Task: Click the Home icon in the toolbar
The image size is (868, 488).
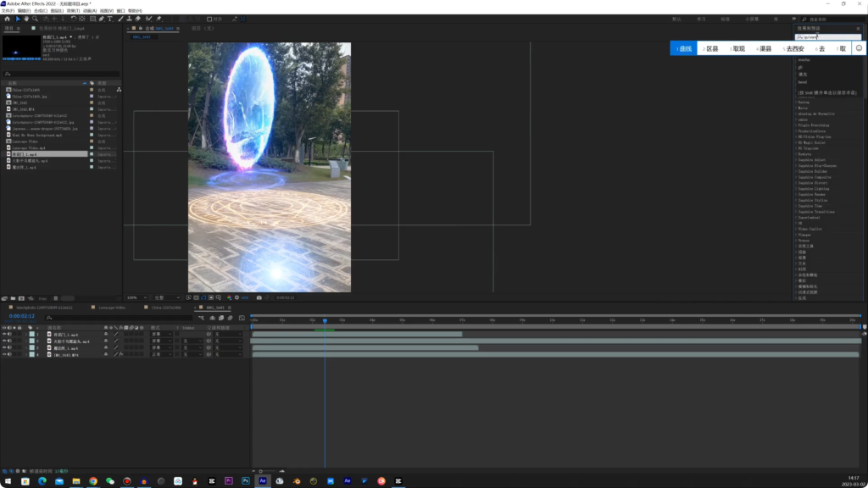Action: pos(8,18)
